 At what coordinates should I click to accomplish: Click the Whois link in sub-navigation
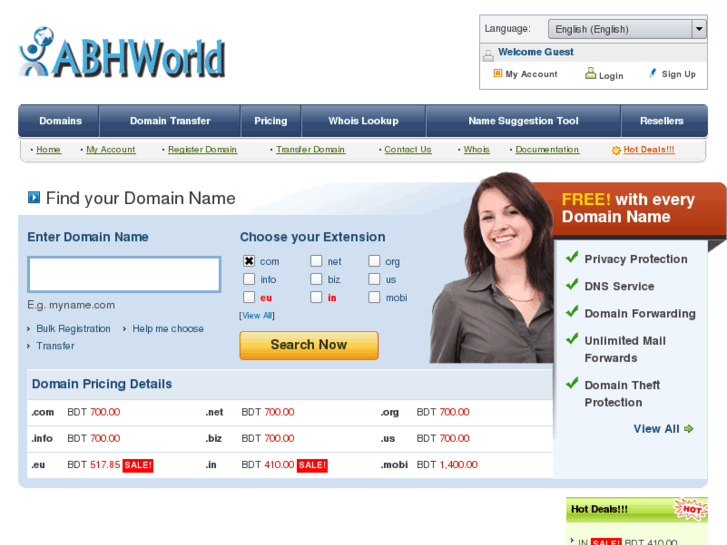(476, 149)
